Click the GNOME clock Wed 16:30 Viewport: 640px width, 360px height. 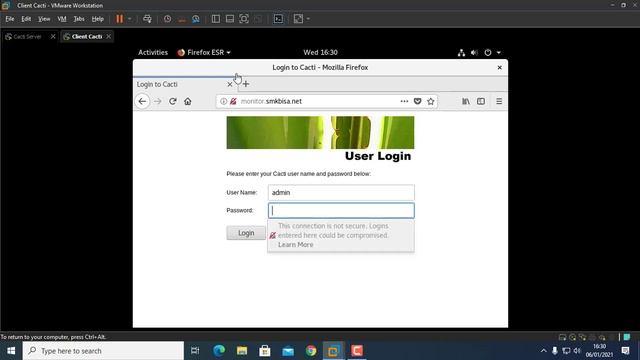pos(320,52)
